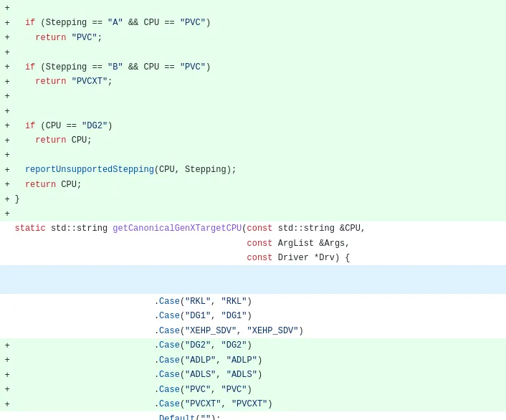This screenshot has height=420, width=506.
Task: Click the return "PVC"; line
Action: pyautogui.click(x=69, y=38)
